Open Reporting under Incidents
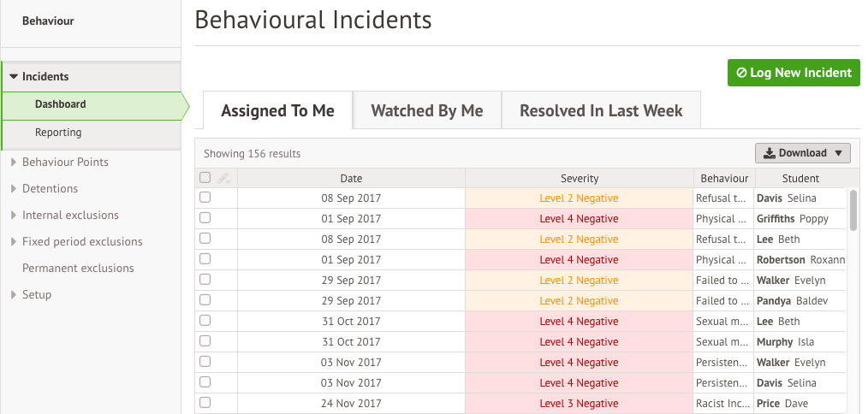868x414 pixels. pyautogui.click(x=58, y=133)
